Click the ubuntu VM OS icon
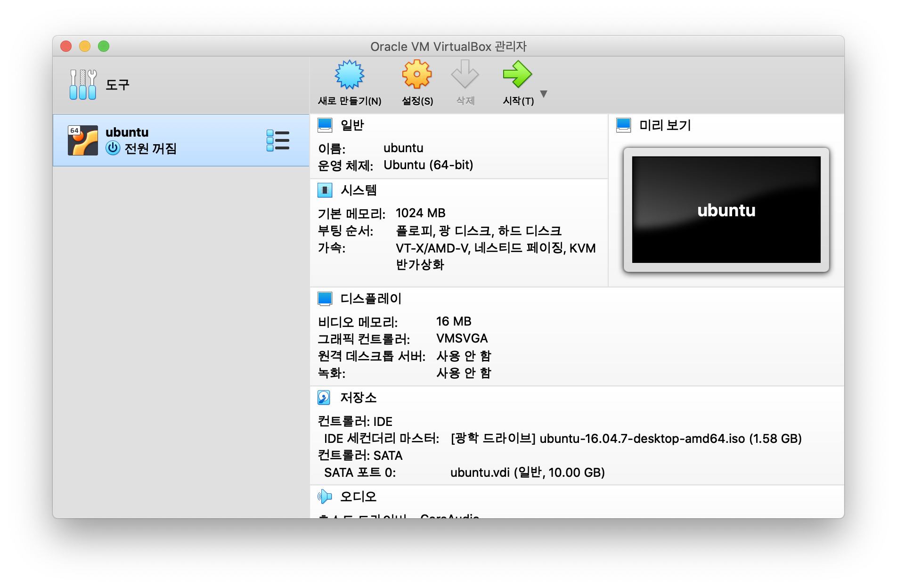The image size is (897, 588). click(83, 140)
